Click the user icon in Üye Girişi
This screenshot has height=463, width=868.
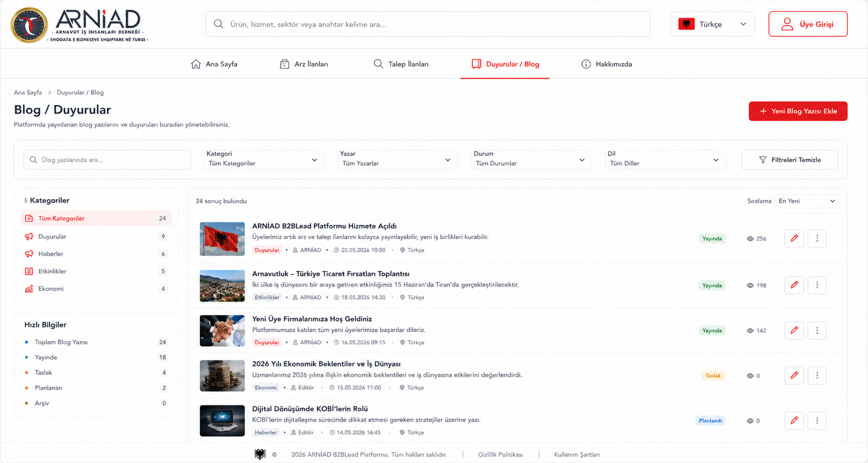click(x=787, y=24)
